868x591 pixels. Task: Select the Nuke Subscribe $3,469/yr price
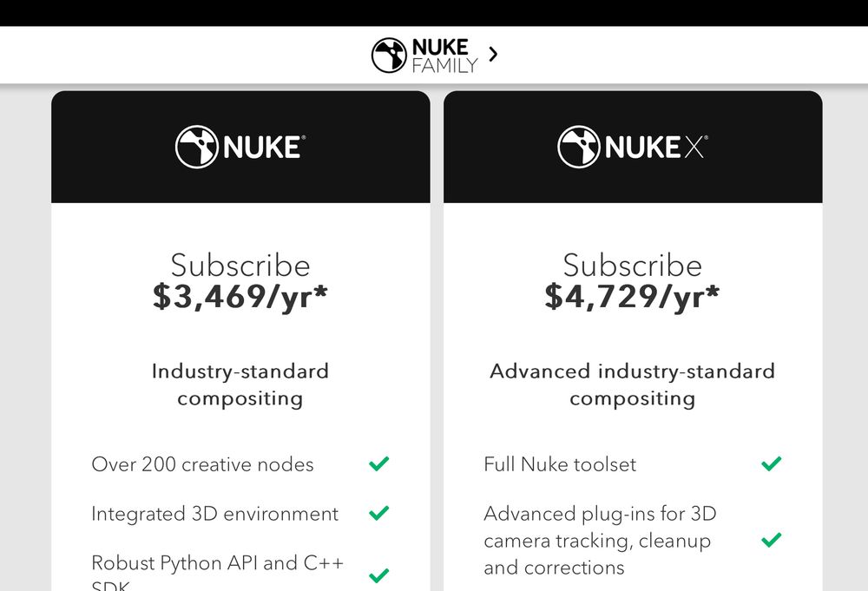(240, 282)
